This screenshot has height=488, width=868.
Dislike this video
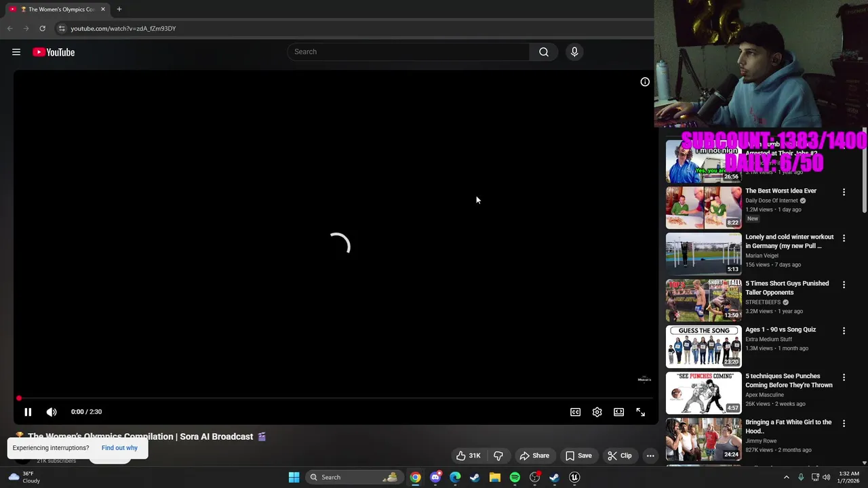tap(498, 455)
